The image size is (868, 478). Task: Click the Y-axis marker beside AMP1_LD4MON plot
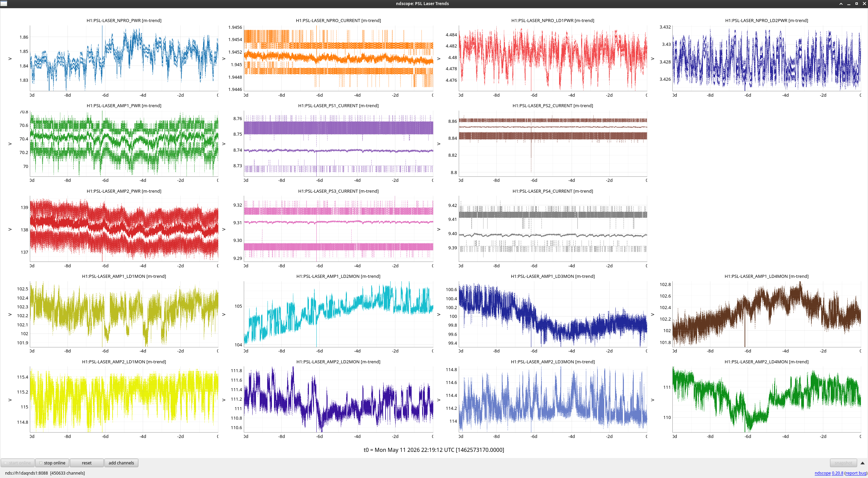click(x=653, y=314)
